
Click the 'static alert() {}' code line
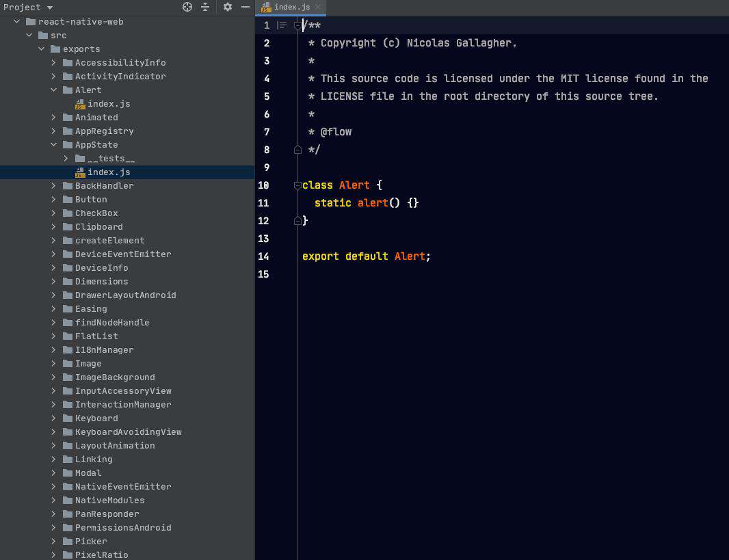point(367,203)
